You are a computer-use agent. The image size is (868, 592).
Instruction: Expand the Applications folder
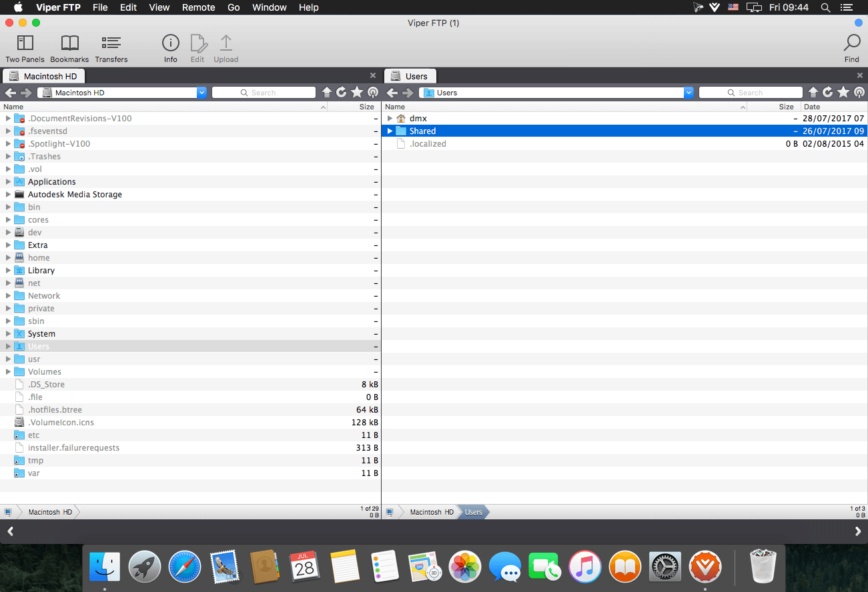coord(8,182)
